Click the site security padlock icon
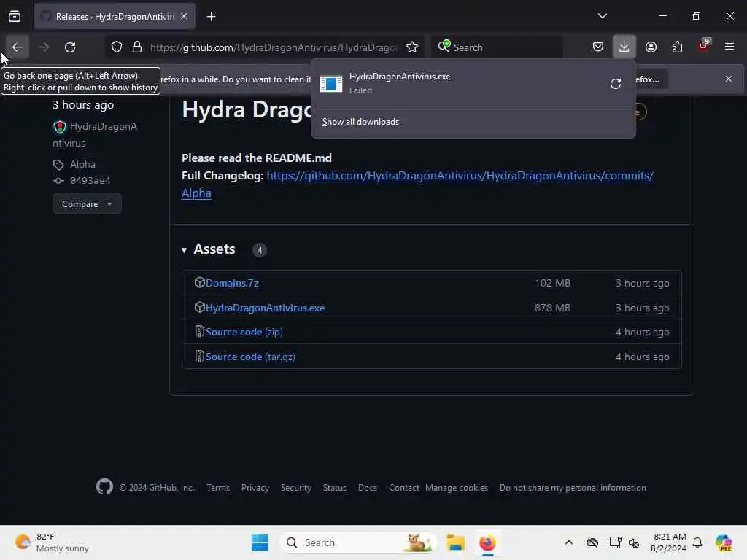Screen dimensions: 747x560 pos(137,47)
